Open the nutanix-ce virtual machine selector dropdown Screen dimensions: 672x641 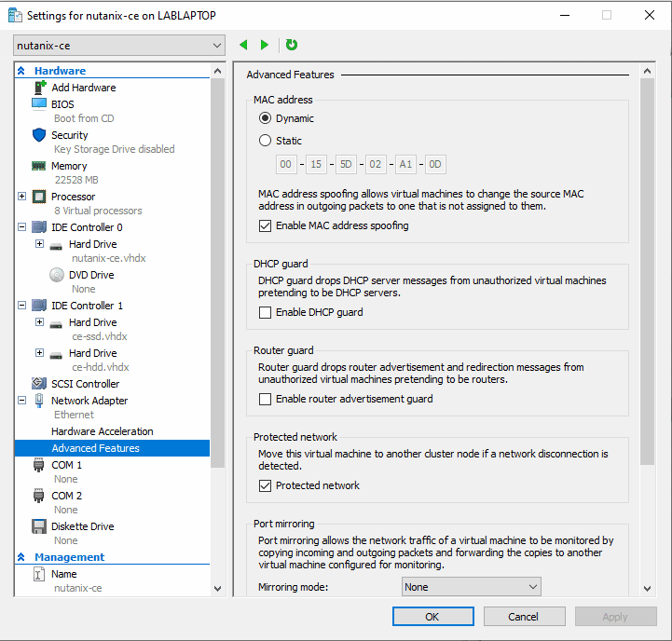(119, 45)
